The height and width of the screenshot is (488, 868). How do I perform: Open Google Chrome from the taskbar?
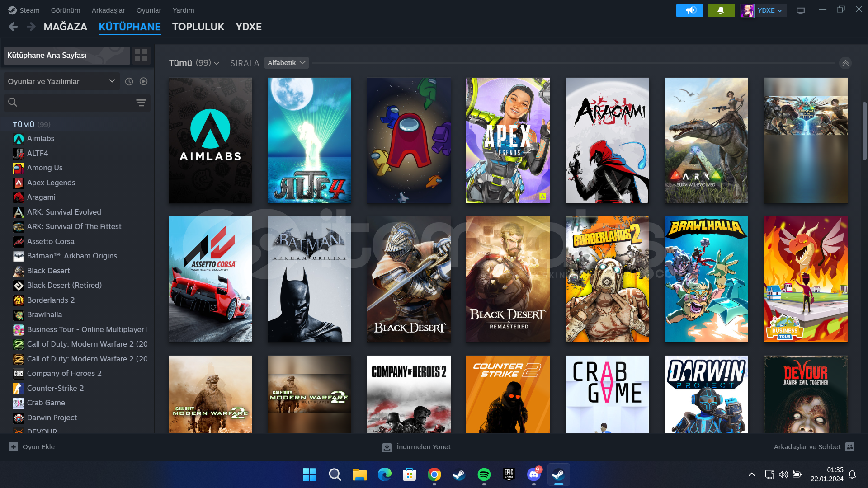(x=434, y=474)
